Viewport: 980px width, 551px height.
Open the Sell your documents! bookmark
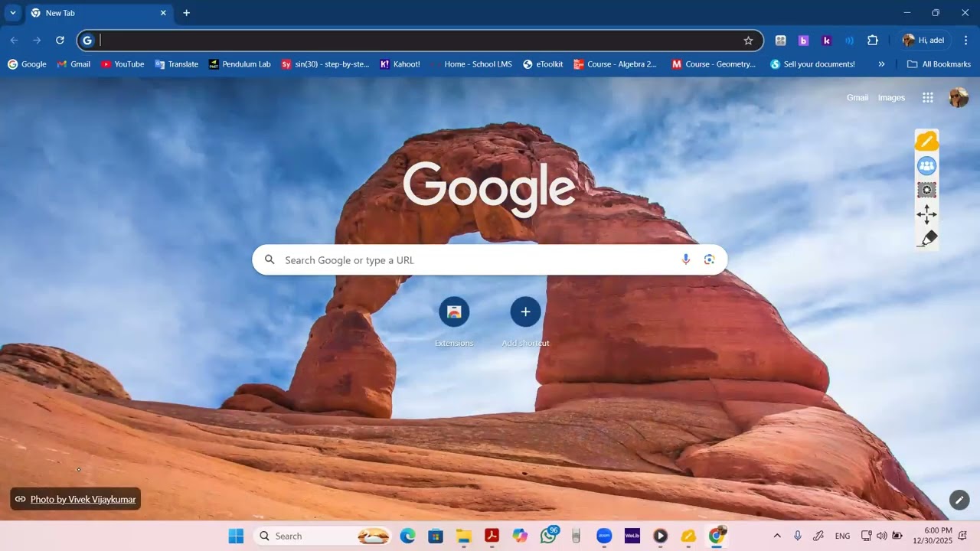pos(812,64)
